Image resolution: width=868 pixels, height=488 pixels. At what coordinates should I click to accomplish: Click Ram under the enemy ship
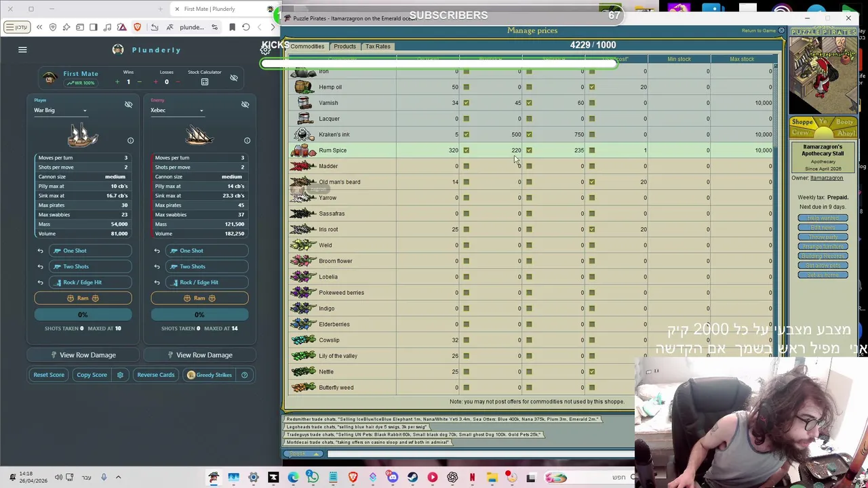199,298
